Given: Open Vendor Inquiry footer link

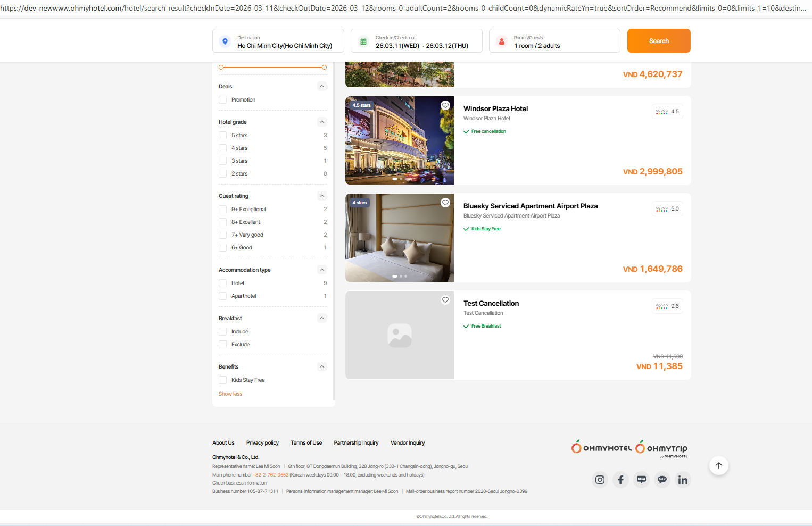Looking at the screenshot, I should (408, 443).
